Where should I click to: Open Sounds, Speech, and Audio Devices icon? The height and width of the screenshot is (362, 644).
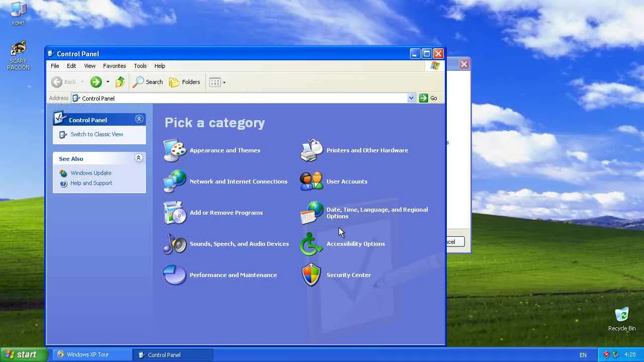tap(175, 244)
